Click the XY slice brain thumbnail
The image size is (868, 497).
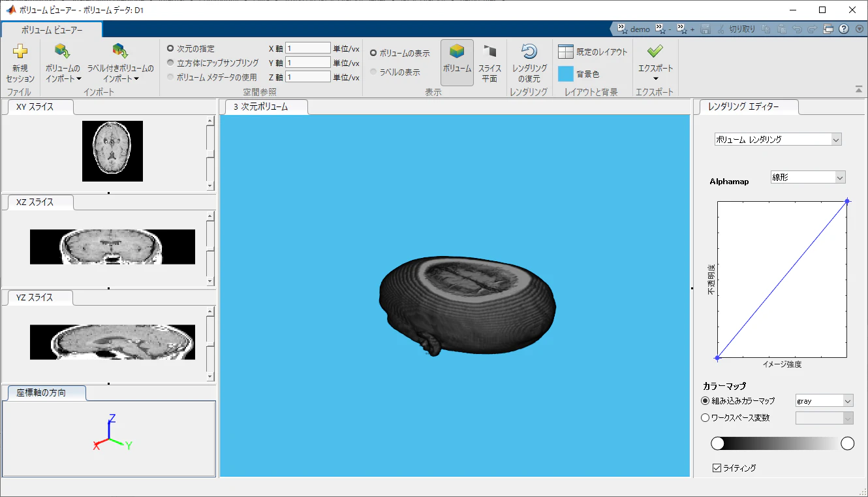click(112, 151)
